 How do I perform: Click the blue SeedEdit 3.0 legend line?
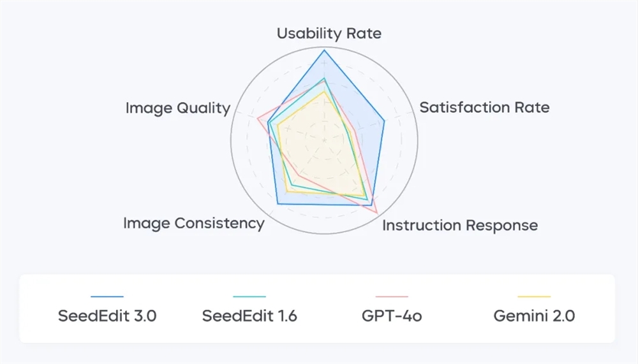coord(107,297)
